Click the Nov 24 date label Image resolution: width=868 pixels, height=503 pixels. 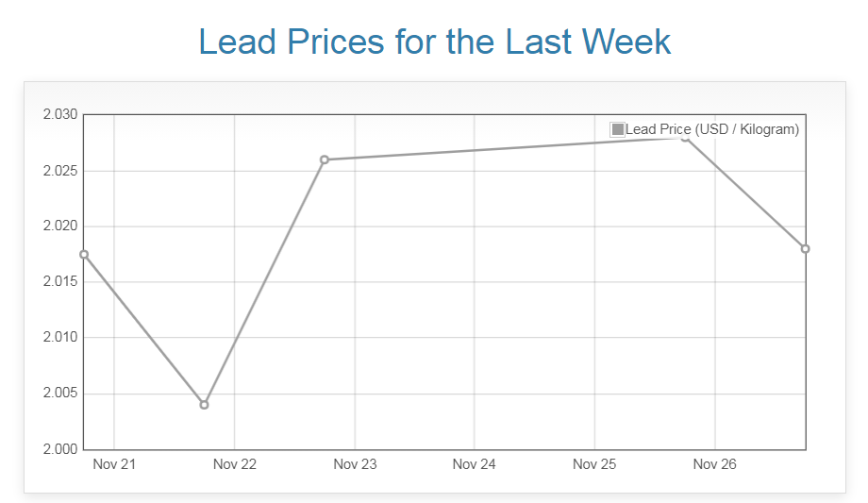pyautogui.click(x=474, y=464)
